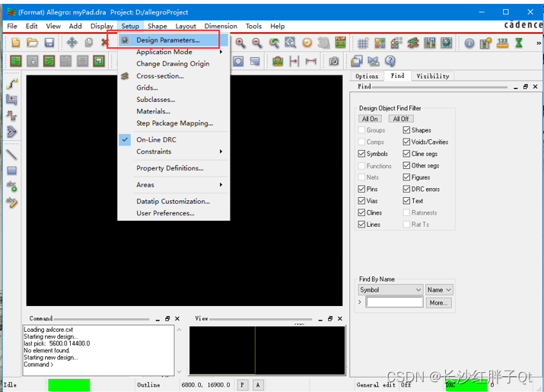
Task: Click the A button in status bar
Action: click(258, 384)
